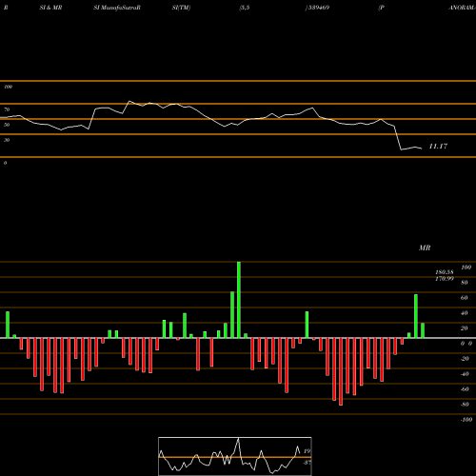Click the 'SI(TM)' header label
Viewport: 476px width, 476px height.
pyautogui.click(x=181, y=8)
